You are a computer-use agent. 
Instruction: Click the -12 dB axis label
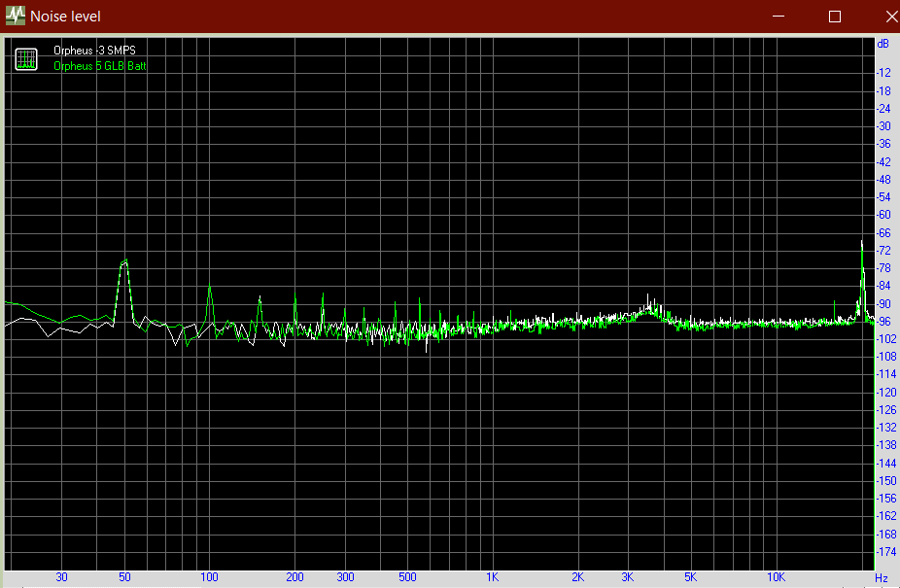[883, 73]
